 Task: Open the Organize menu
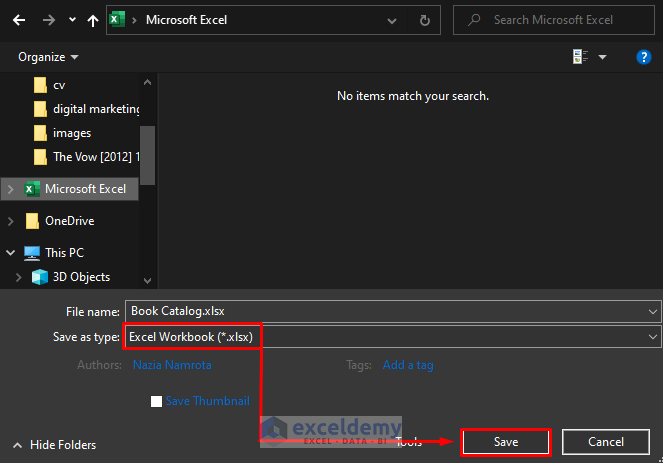click(x=48, y=57)
